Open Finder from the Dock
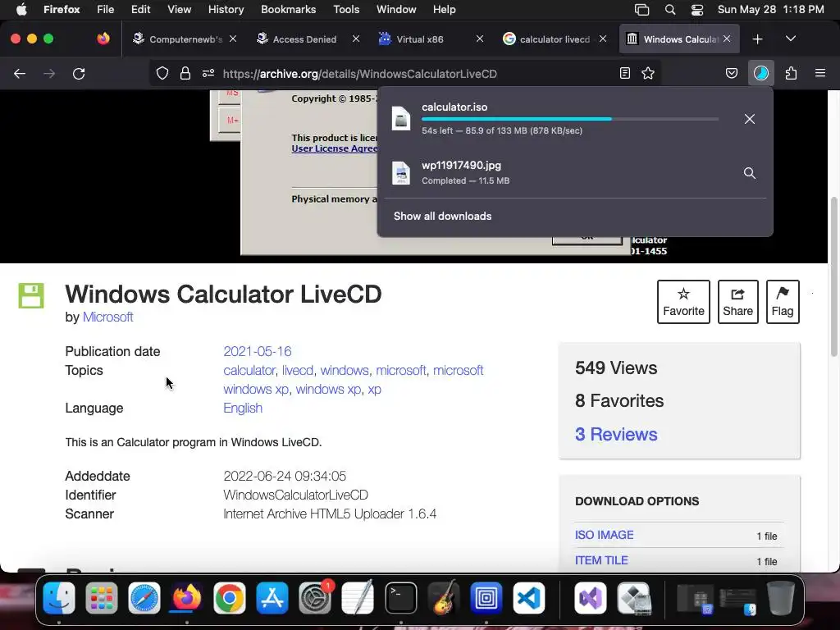This screenshot has width=840, height=630. (59, 598)
